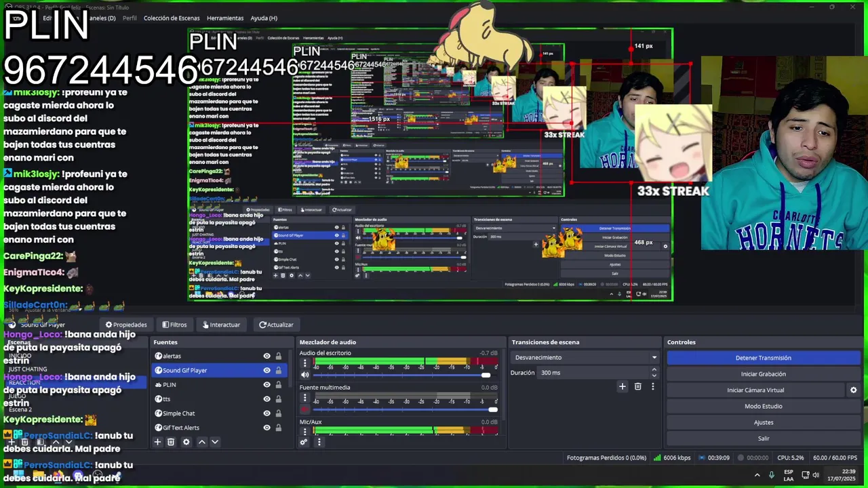Screen dimensions: 868x488
Task: Open virtual camera settings gear
Action: pyautogui.click(x=853, y=390)
